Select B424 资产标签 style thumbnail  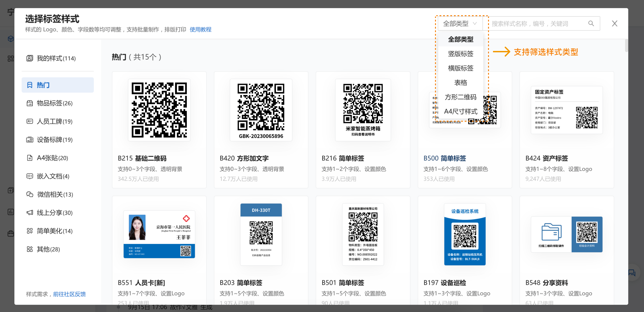coord(567,110)
